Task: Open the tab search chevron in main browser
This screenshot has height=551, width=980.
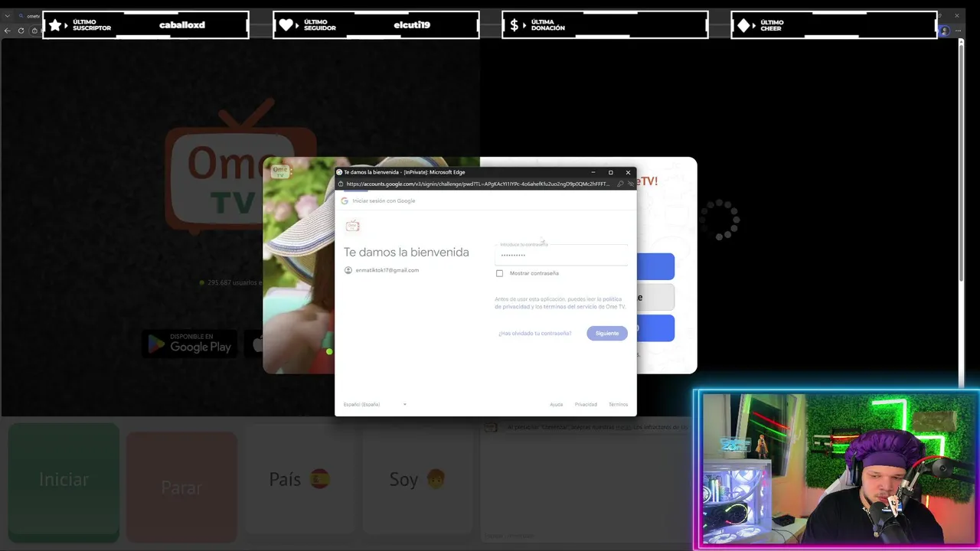Action: pos(8,15)
